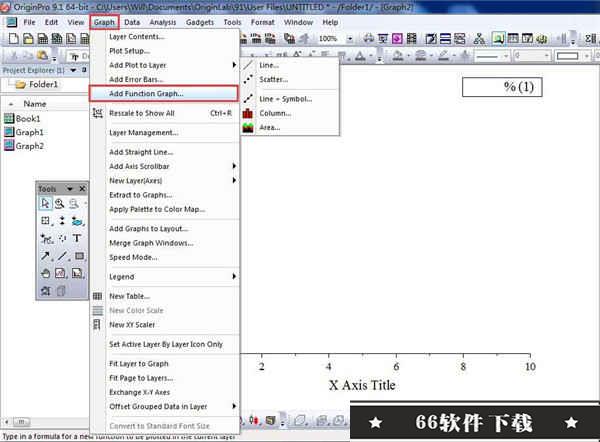Select the Zoom In magnifier tool

point(59,203)
